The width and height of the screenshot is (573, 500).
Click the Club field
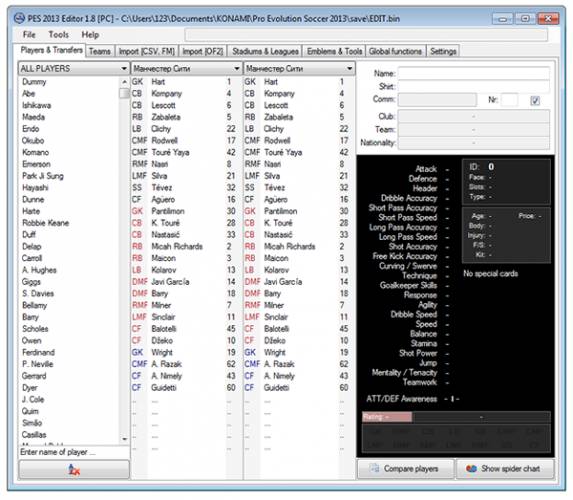[x=474, y=117]
